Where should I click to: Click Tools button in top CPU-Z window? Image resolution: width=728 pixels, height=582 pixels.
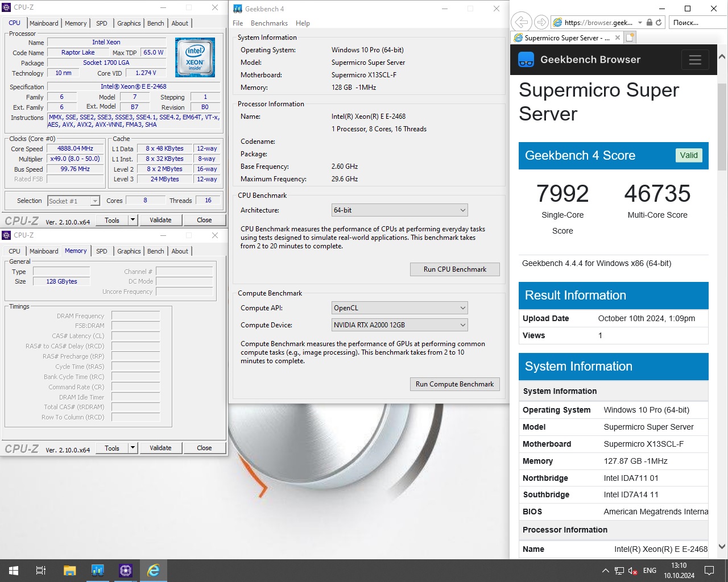click(112, 220)
